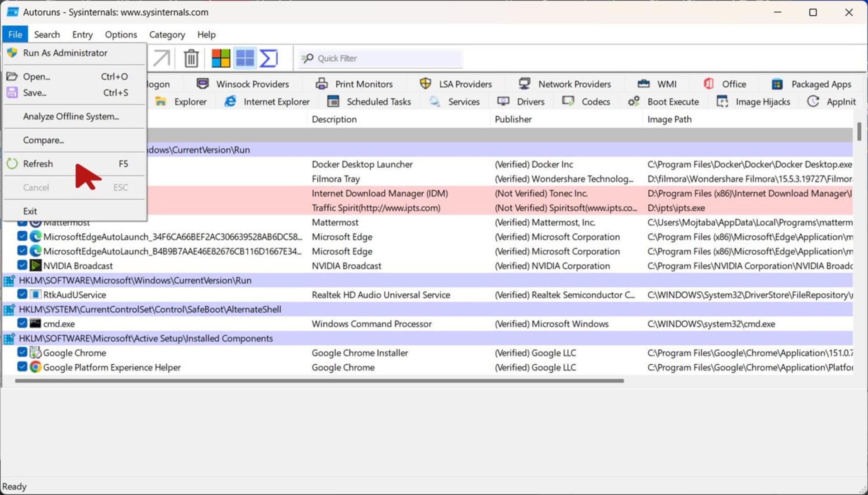This screenshot has height=495, width=868.
Task: Click the Delete trash can toolbar icon
Action: click(191, 58)
